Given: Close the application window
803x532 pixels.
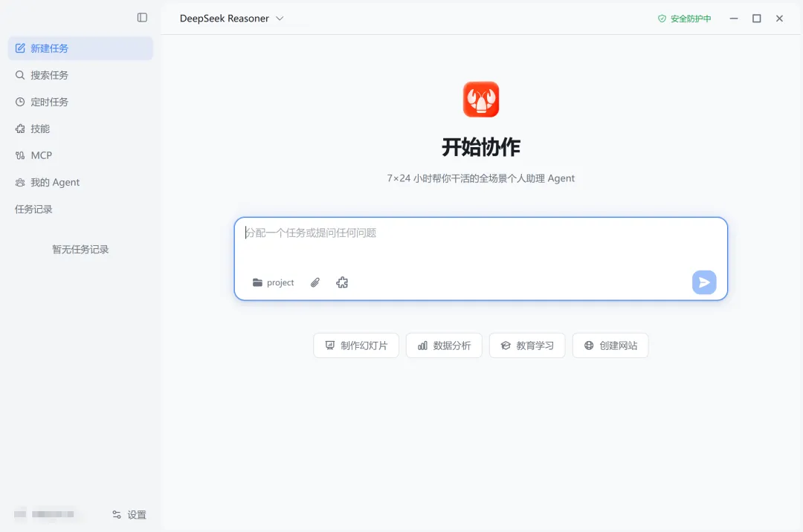Looking at the screenshot, I should [x=779, y=19].
